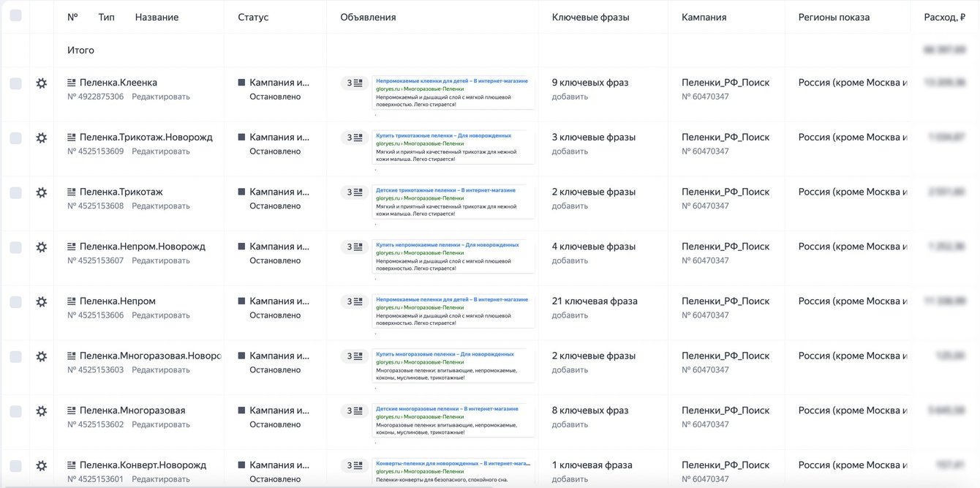This screenshot has width=980, height=488.
Task: Click the Ключевые фразы column header
Action: point(590,17)
